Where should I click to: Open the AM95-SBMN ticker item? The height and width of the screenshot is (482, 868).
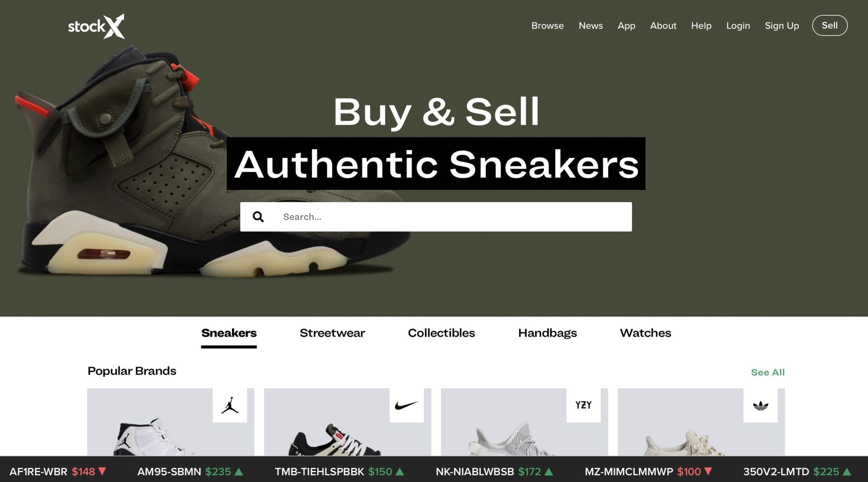point(190,471)
